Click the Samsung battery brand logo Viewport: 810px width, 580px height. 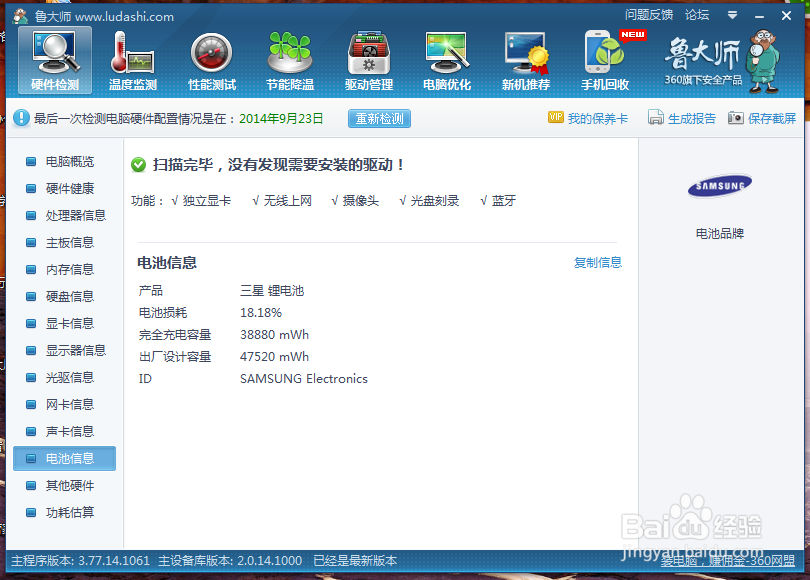[720, 186]
